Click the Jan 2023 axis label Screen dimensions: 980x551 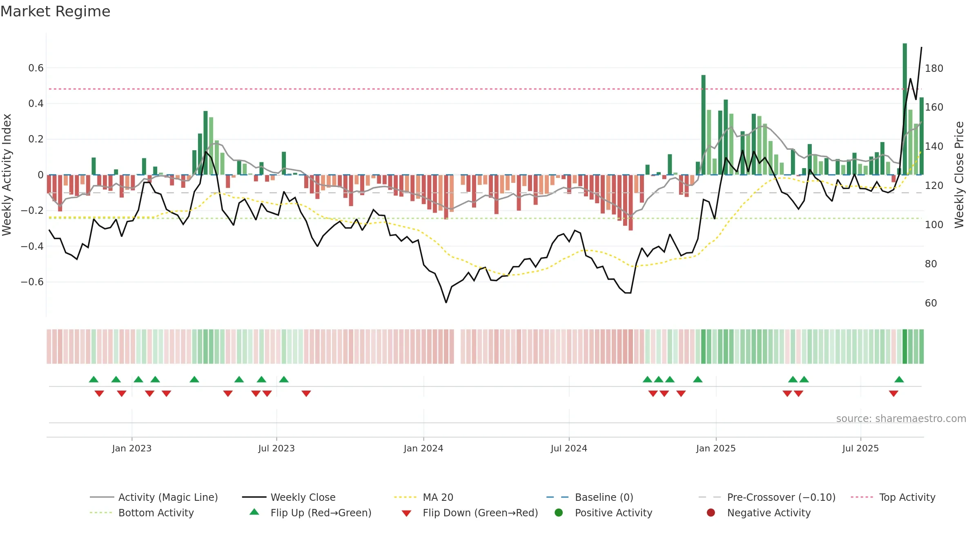pyautogui.click(x=131, y=448)
